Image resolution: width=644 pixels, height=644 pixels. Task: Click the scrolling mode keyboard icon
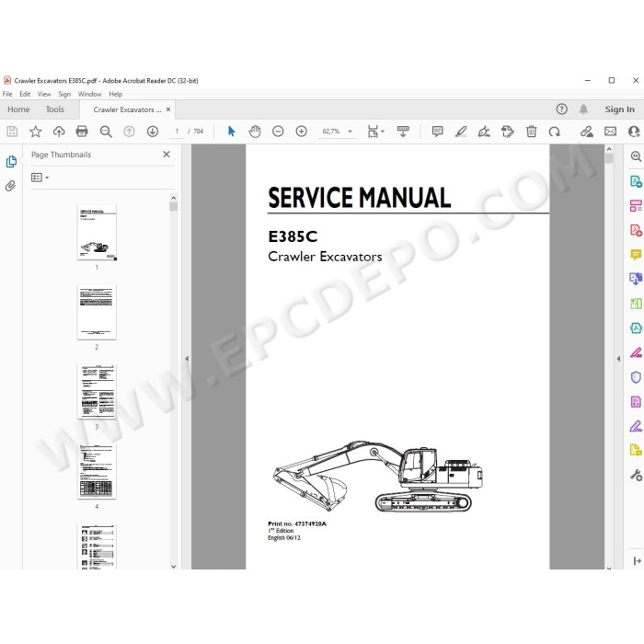click(403, 132)
